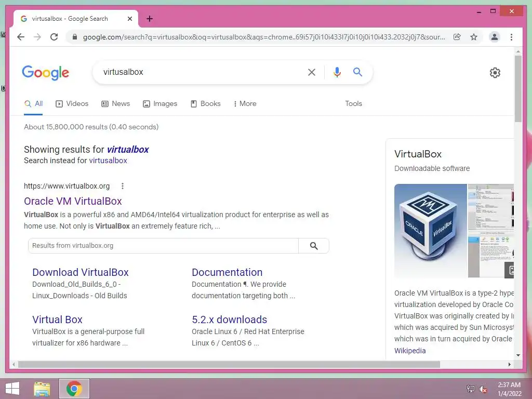Share this page icon in address bar
The height and width of the screenshot is (399, 532).
(x=457, y=37)
